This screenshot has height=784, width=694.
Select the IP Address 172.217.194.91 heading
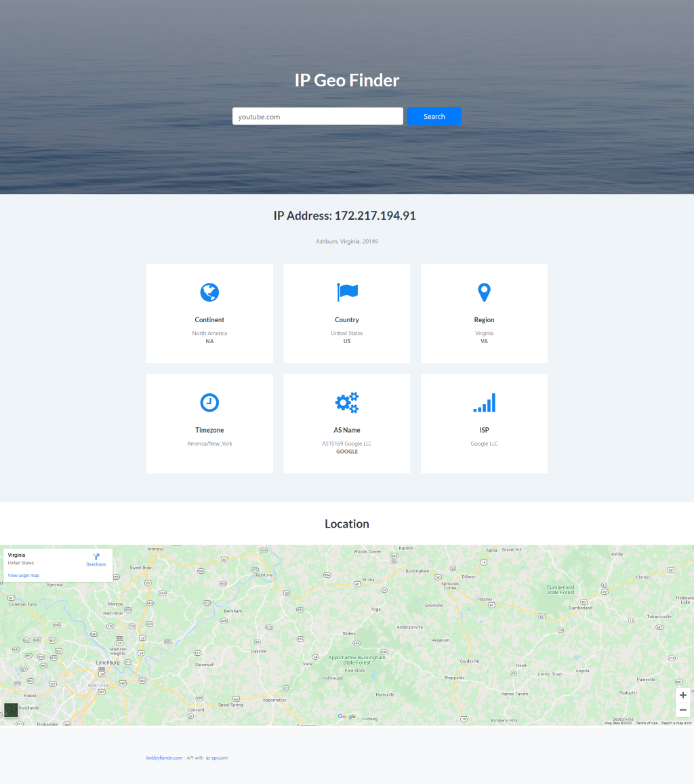(345, 216)
